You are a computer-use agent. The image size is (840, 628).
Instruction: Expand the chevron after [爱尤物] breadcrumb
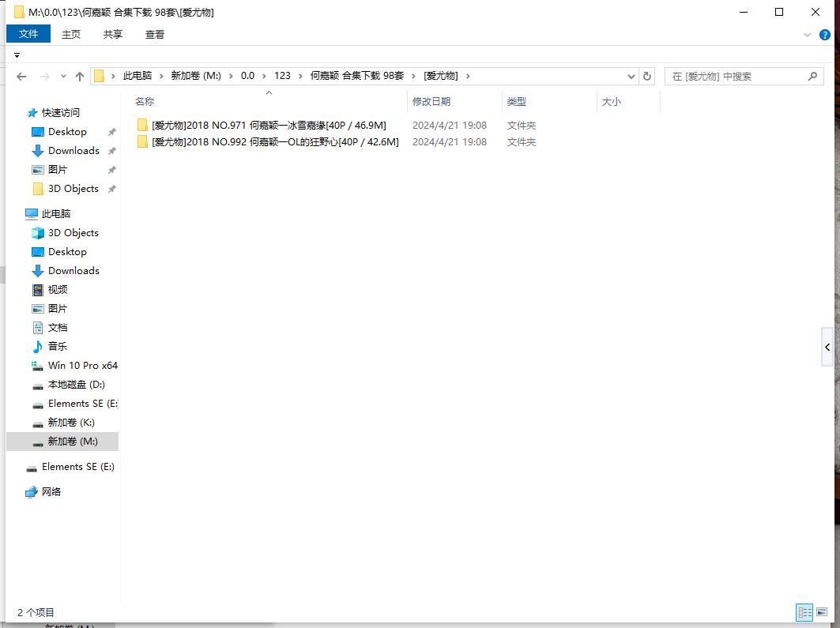[469, 76]
